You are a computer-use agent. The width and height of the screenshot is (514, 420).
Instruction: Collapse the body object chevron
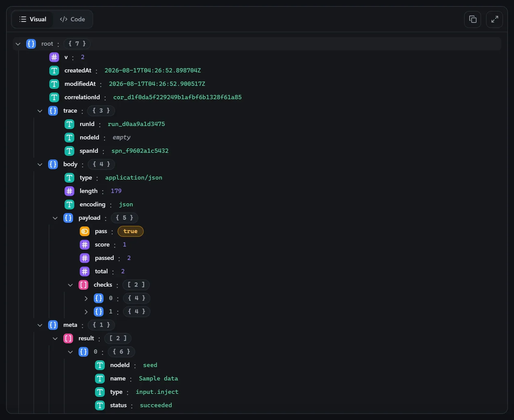(x=40, y=164)
